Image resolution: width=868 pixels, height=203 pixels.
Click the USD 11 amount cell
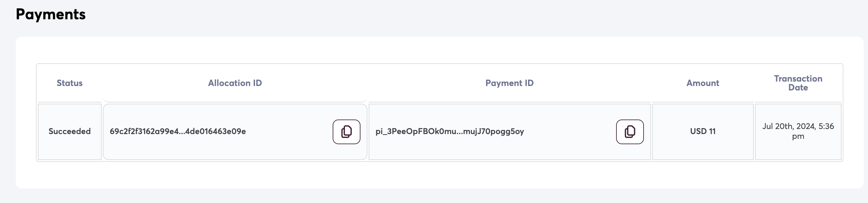[x=703, y=132]
